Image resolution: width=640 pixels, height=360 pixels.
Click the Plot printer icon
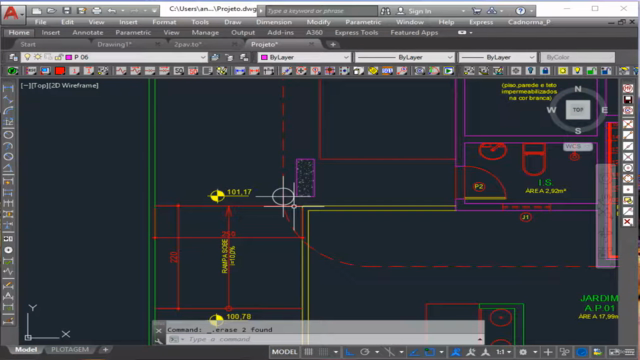(96, 11)
